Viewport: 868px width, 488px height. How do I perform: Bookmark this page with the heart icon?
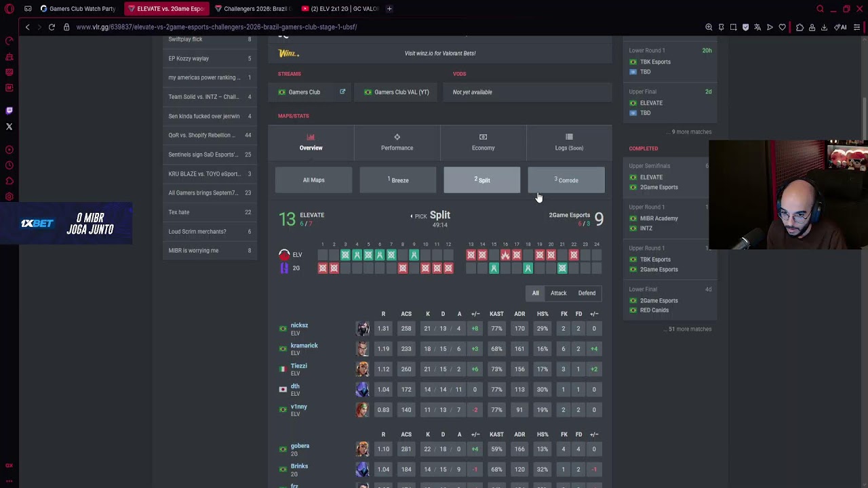783,27
